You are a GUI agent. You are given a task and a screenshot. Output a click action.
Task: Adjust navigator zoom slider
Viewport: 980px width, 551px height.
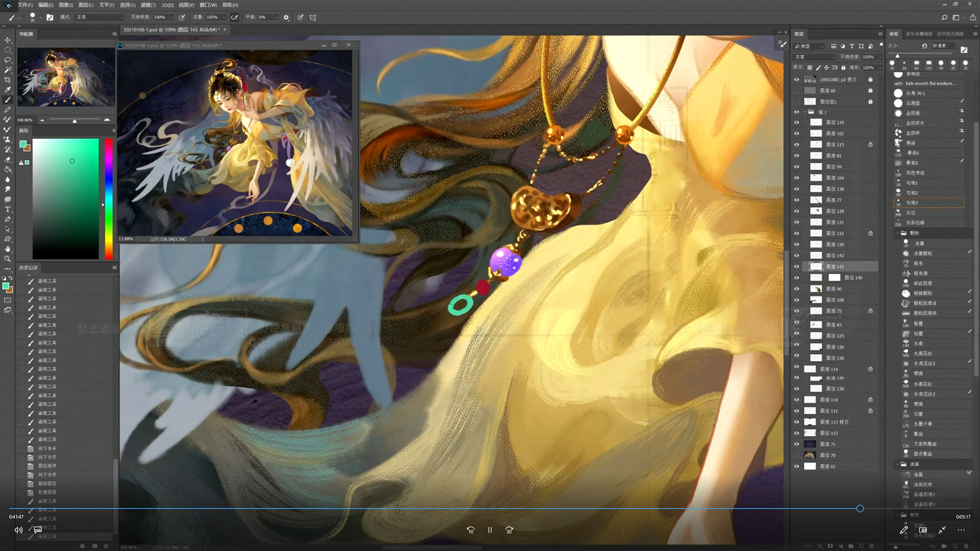click(75, 120)
